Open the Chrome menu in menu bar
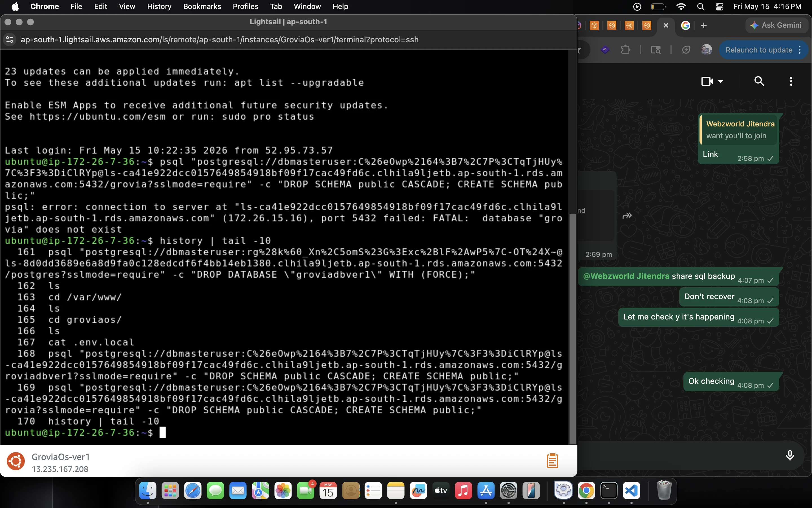Viewport: 812px width, 508px height. [45, 6]
